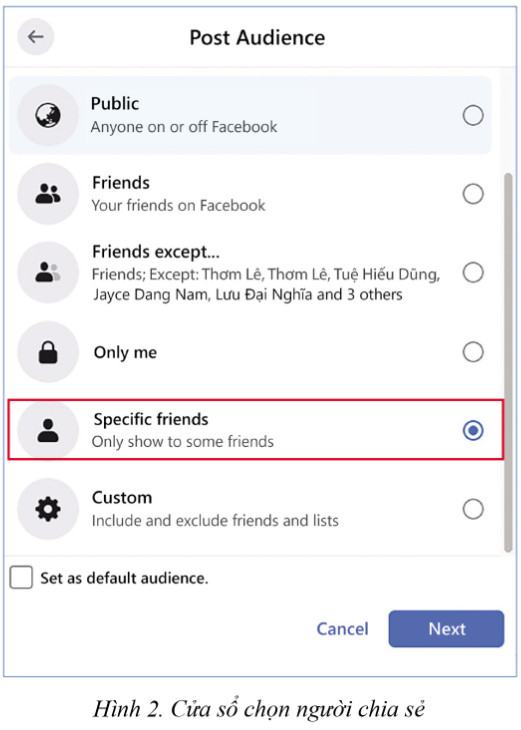
Task: Choose the Friends except radio button
Action: coord(473,272)
